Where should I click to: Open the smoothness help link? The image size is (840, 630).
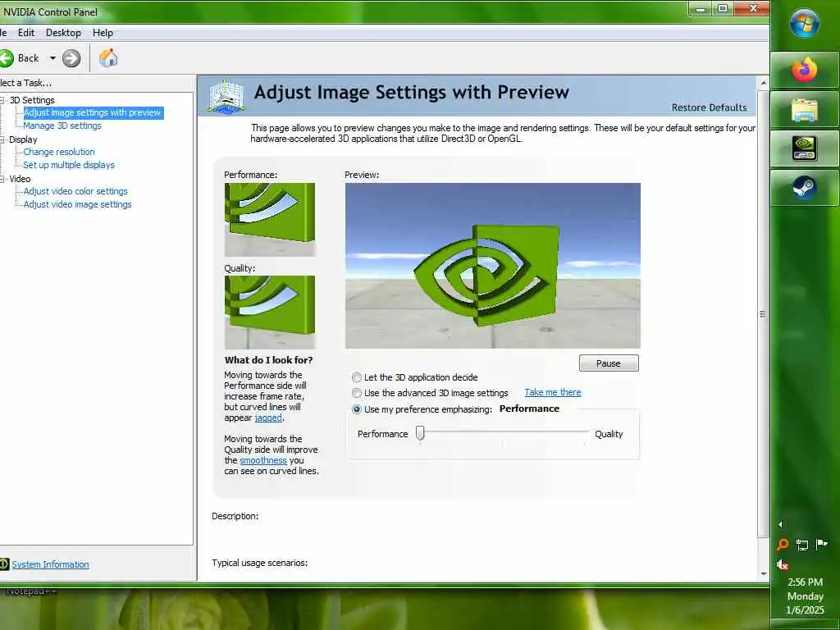pos(263,460)
